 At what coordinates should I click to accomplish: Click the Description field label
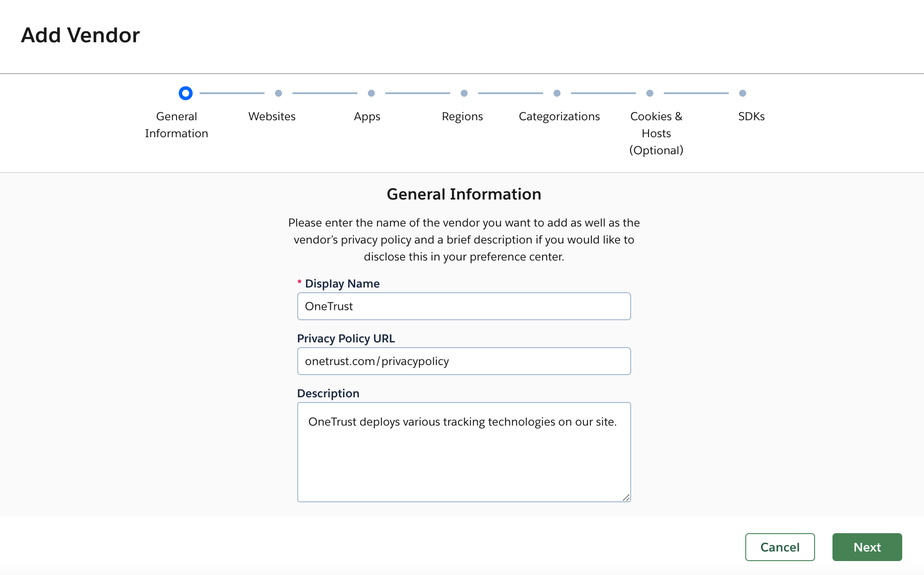(x=328, y=393)
